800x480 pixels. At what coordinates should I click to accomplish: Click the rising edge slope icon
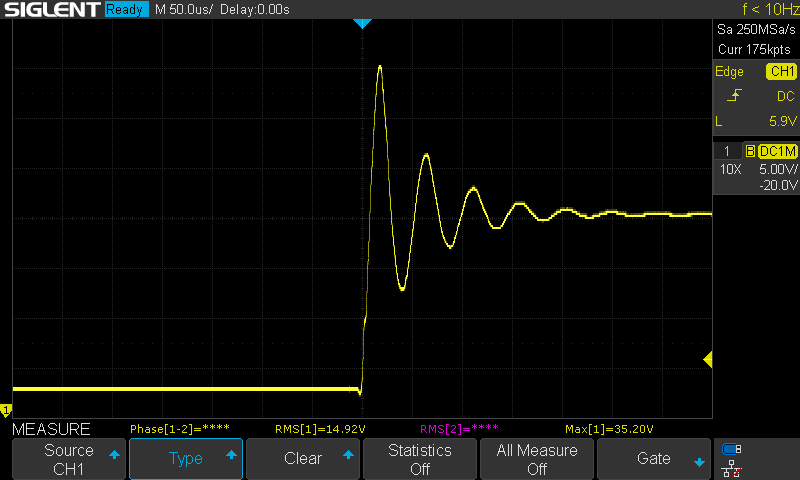pyautogui.click(x=735, y=96)
